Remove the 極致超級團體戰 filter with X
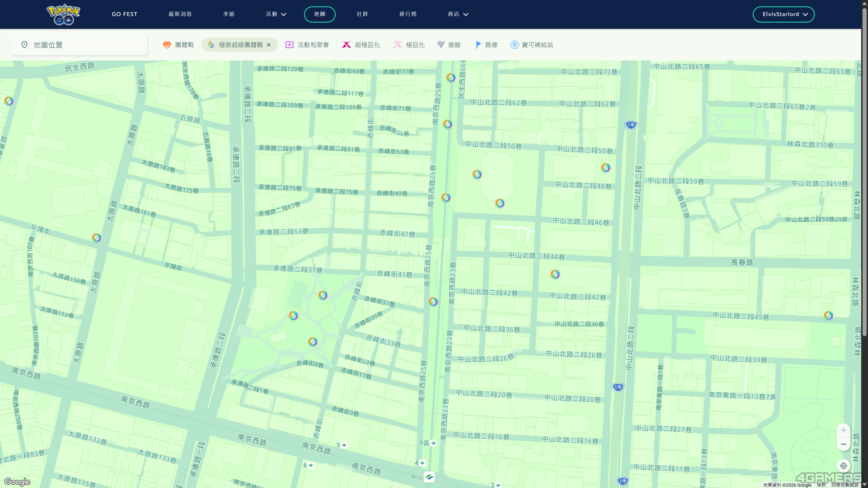This screenshot has height=488, width=868. coord(269,45)
